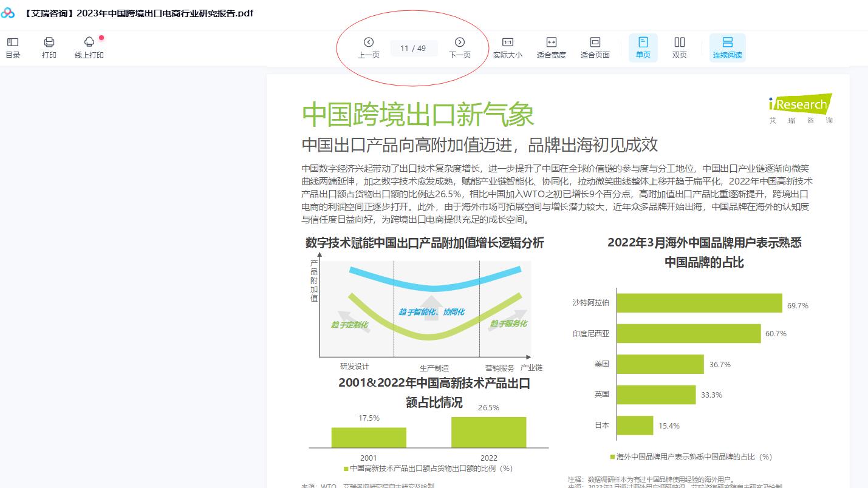This screenshot has width=868, height=488.
Task: Open 线上打印 online printing
Action: click(89, 47)
